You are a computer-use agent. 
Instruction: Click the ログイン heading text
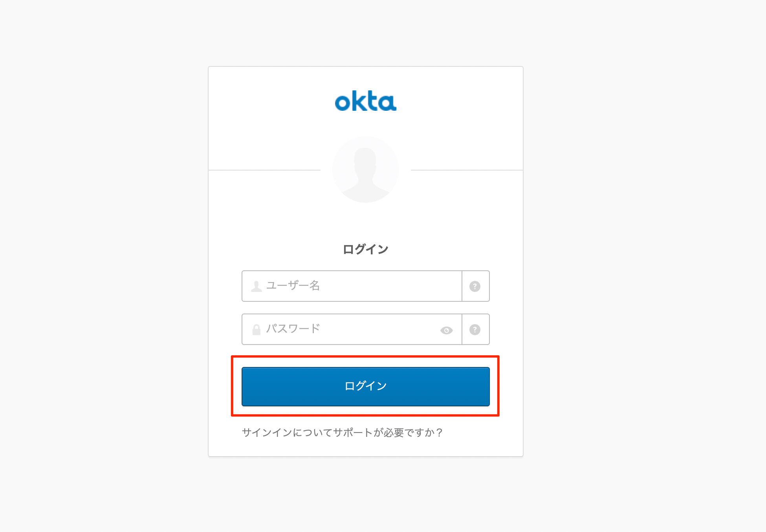point(365,249)
